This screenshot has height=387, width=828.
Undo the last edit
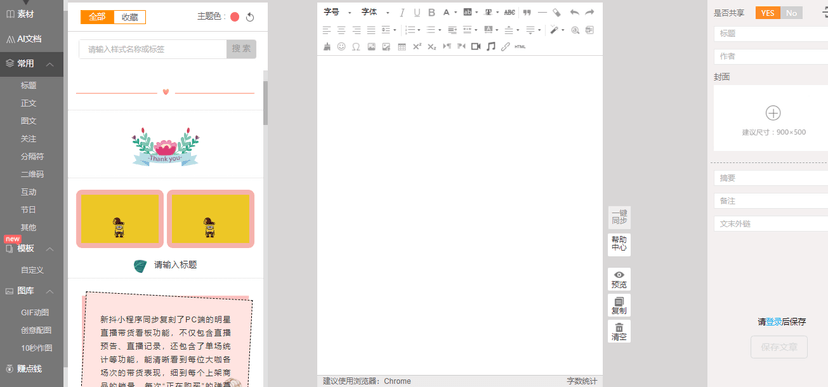[575, 12]
